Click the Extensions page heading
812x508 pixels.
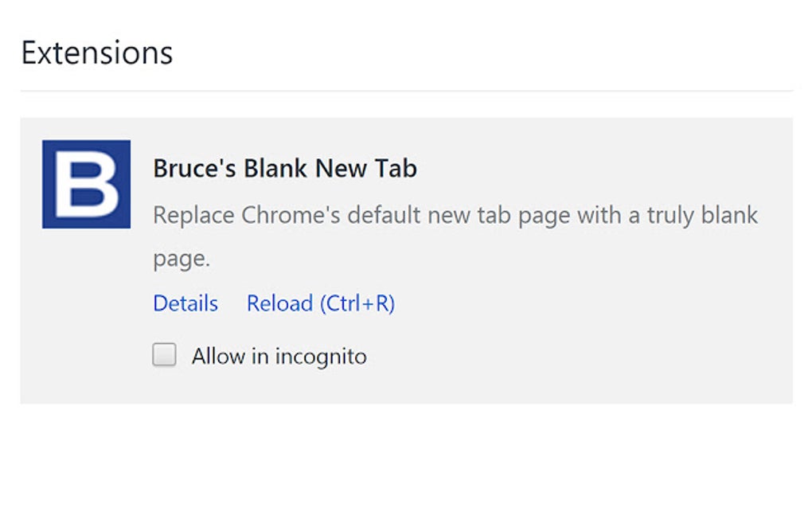pos(96,52)
